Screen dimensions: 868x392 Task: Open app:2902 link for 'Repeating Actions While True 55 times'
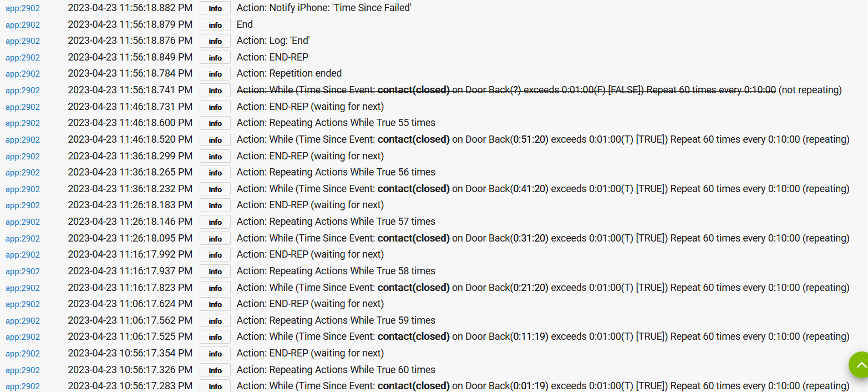tap(23, 123)
